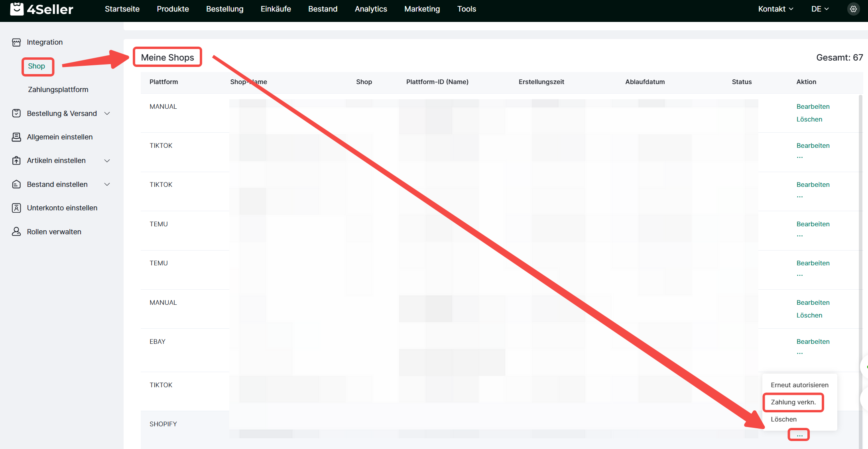Click the 4Seller logo icon
The width and height of the screenshot is (868, 449).
17,9
